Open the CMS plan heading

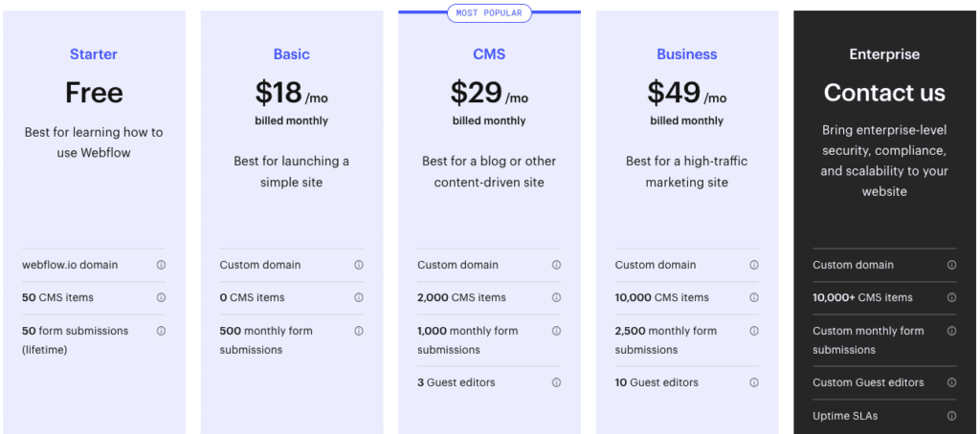point(489,54)
